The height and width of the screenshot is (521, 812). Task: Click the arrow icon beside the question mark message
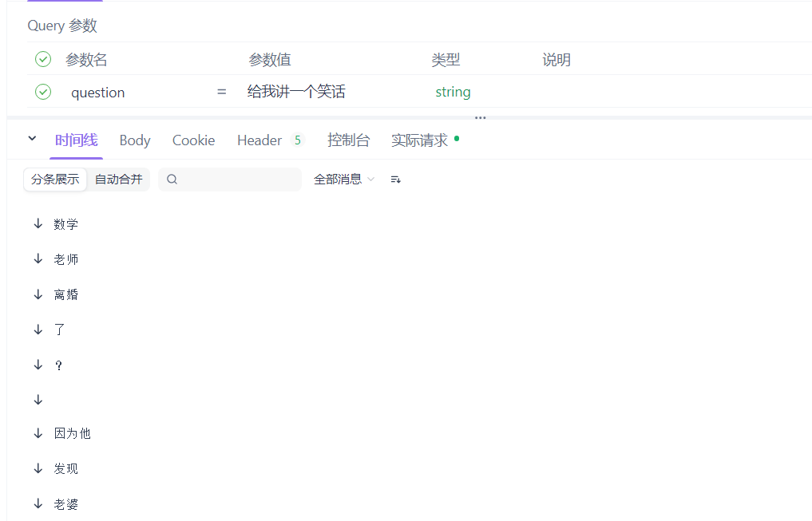38,365
